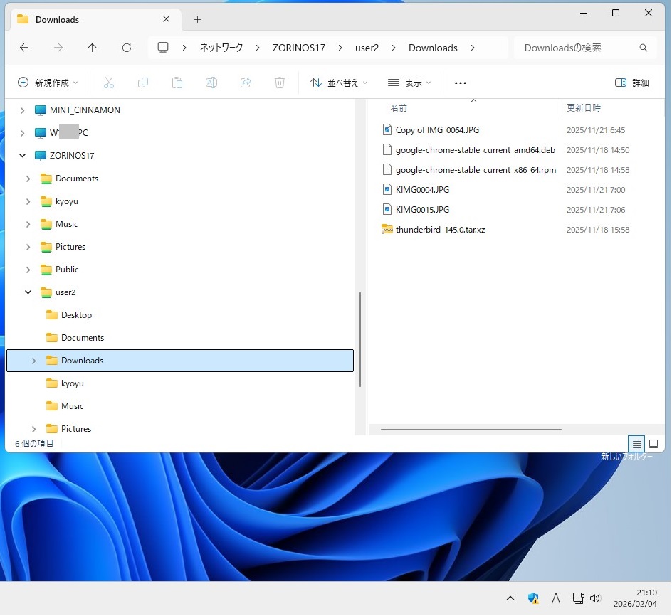Expand the Downloads folder in tree
This screenshot has height=616, width=672.
33,361
